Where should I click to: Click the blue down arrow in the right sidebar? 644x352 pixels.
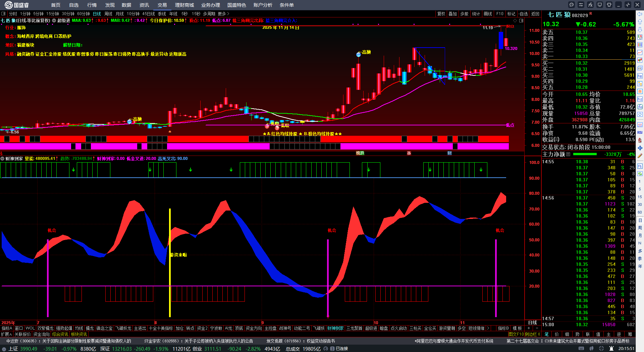pos(640,29)
